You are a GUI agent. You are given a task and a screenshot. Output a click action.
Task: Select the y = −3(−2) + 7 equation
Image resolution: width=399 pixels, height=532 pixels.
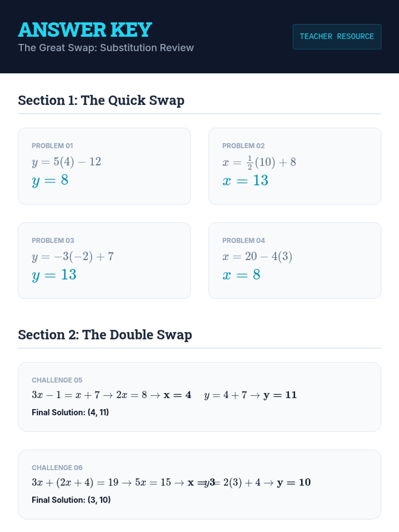click(73, 256)
